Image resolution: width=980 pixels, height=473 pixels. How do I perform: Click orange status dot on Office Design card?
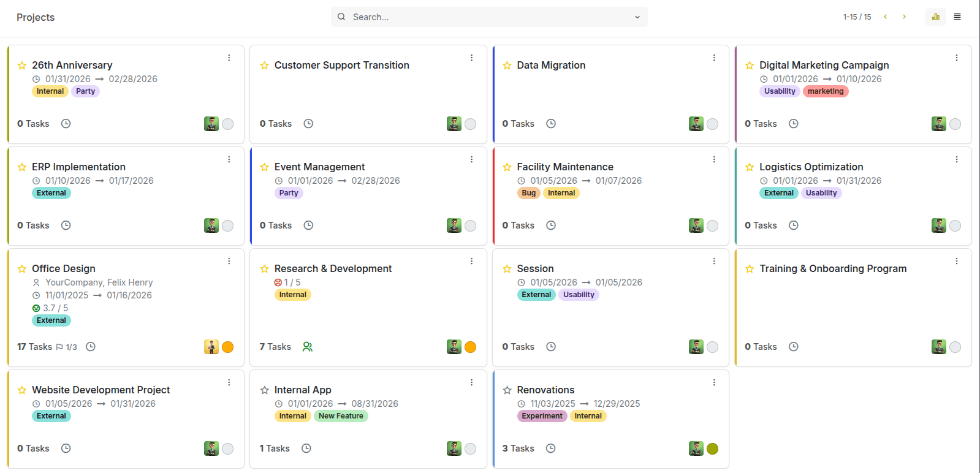pos(228,347)
